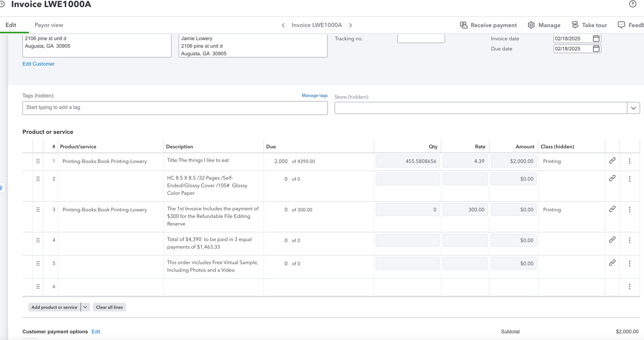Open the Due date calendar picker

[596, 49]
